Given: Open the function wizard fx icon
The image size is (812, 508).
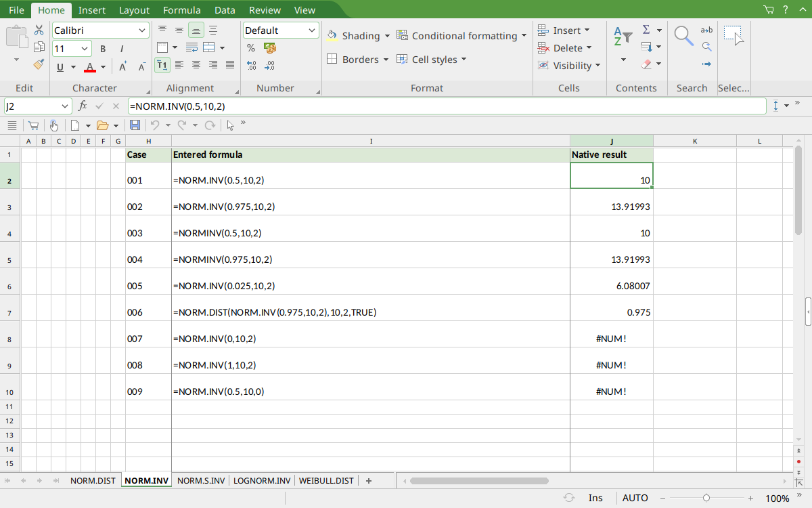Looking at the screenshot, I should tap(83, 106).
